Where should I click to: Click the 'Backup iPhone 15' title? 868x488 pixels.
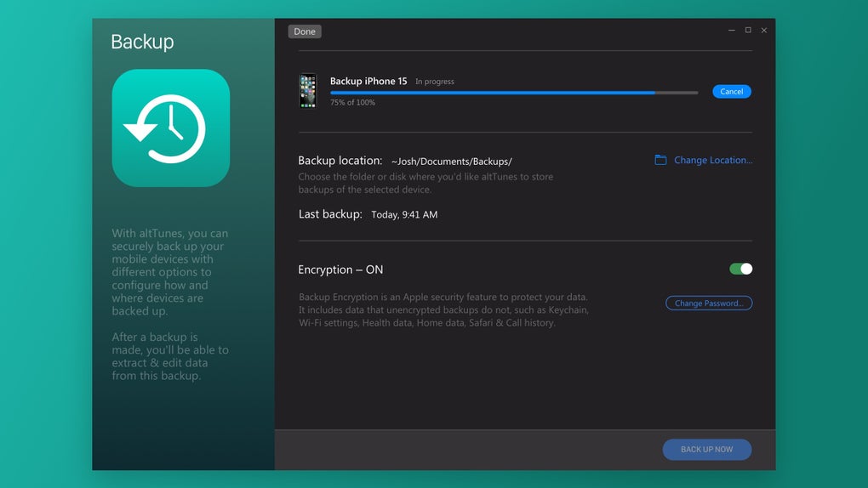(x=368, y=81)
